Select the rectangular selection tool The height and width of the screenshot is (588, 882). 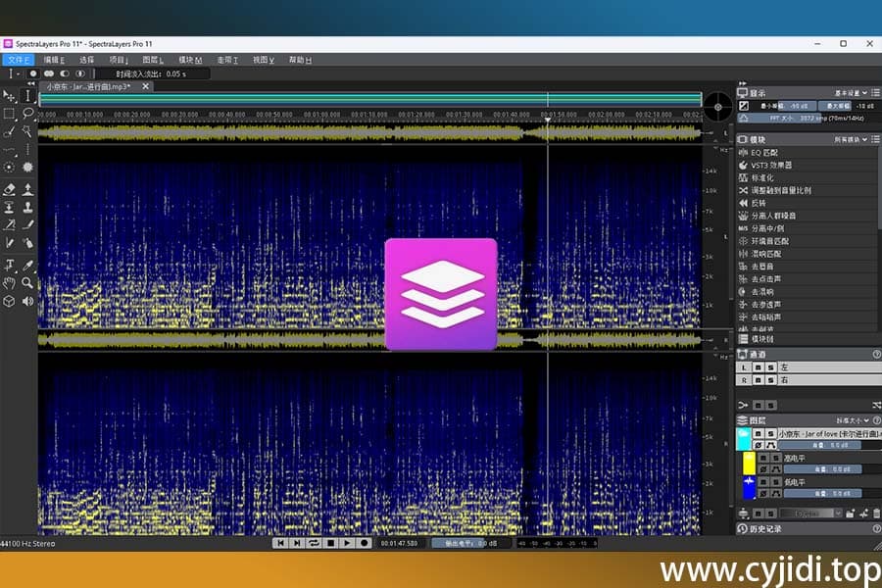tap(9, 115)
